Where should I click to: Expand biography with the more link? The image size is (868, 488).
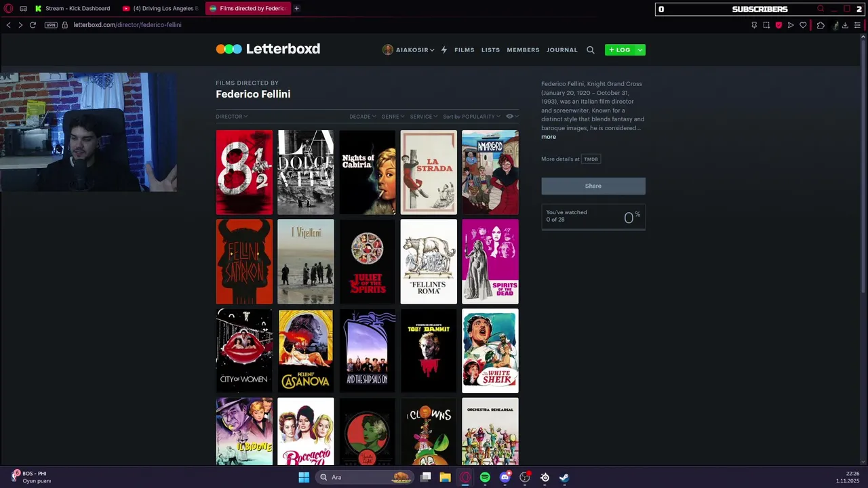click(549, 137)
